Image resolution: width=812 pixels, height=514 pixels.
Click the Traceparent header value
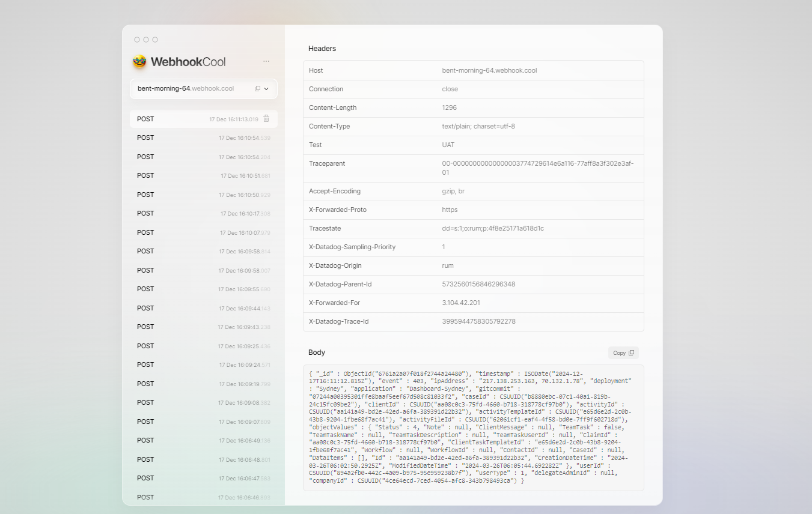click(537, 168)
